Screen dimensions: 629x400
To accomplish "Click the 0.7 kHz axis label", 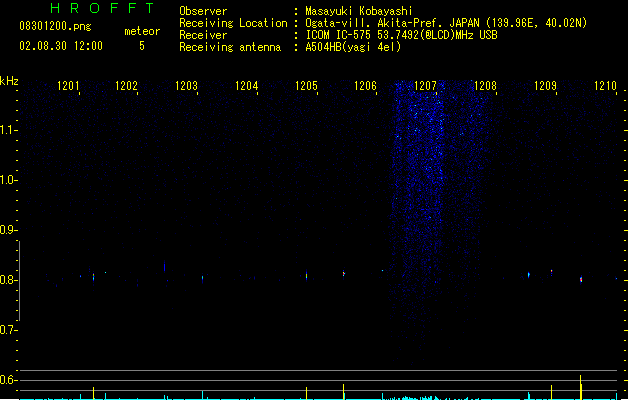I will click(x=8, y=330).
